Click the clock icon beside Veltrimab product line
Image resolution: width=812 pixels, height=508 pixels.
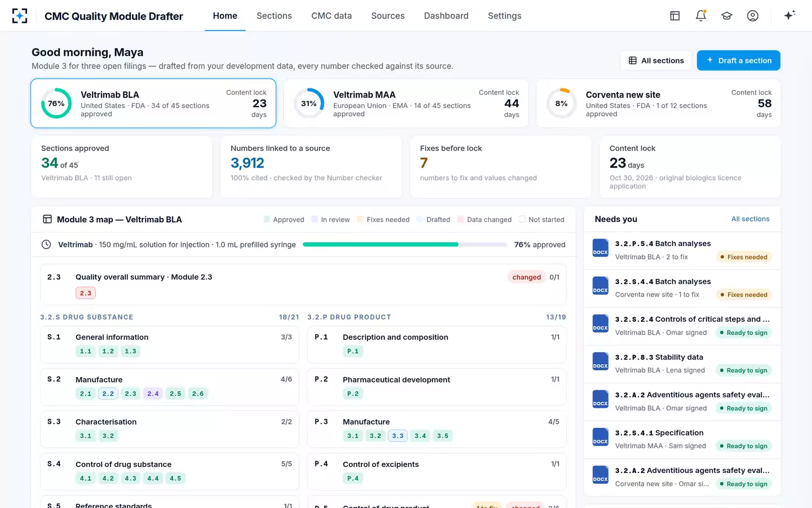point(46,244)
